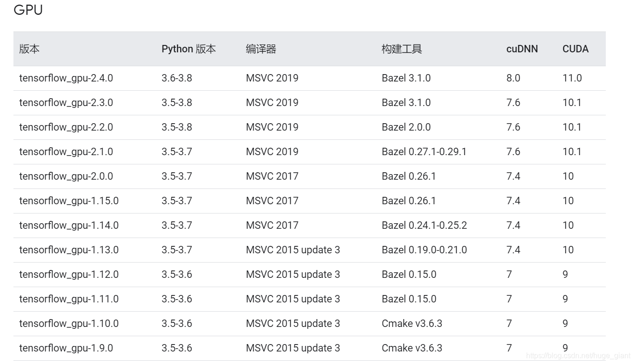
Task: Click the 版本 column header
Action: tap(29, 49)
